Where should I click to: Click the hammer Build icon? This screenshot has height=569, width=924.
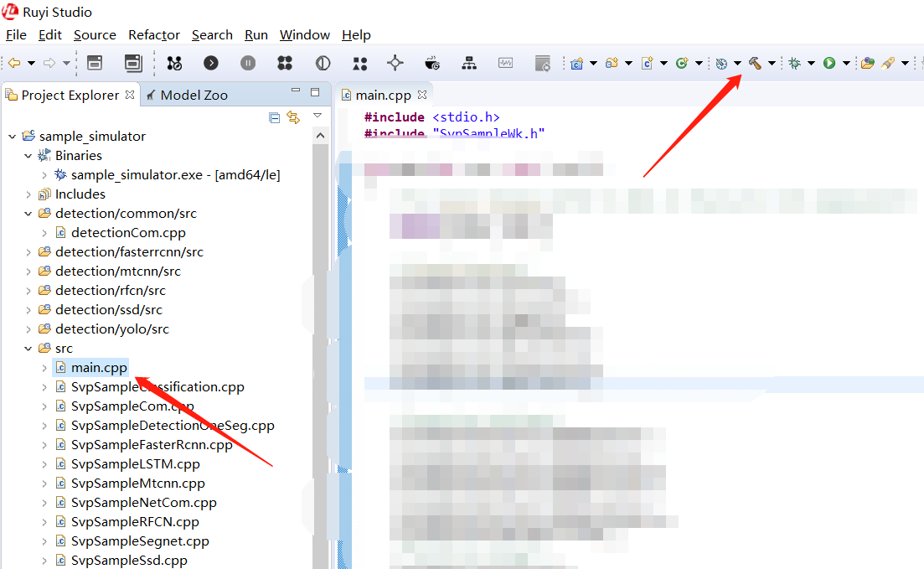[755, 63]
